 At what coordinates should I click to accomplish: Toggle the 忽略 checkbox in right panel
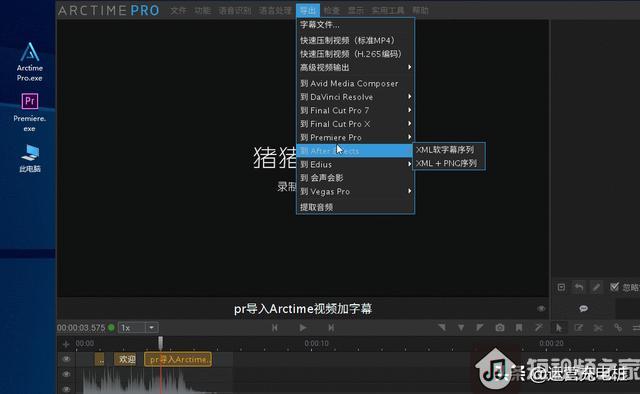pyautogui.click(x=614, y=287)
